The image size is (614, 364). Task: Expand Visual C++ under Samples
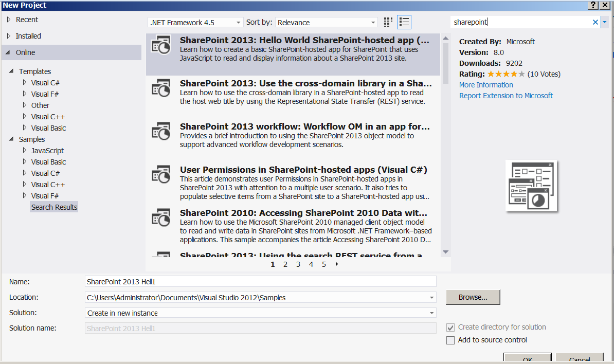point(25,185)
